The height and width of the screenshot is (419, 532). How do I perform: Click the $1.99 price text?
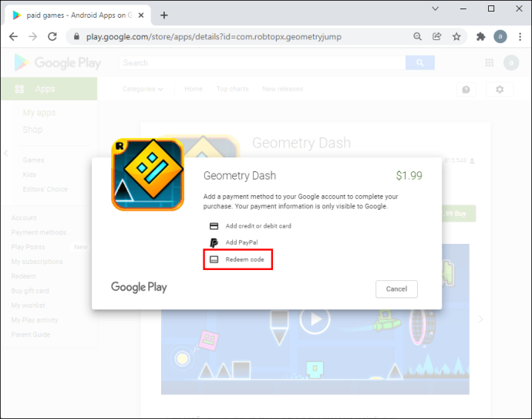(x=409, y=175)
